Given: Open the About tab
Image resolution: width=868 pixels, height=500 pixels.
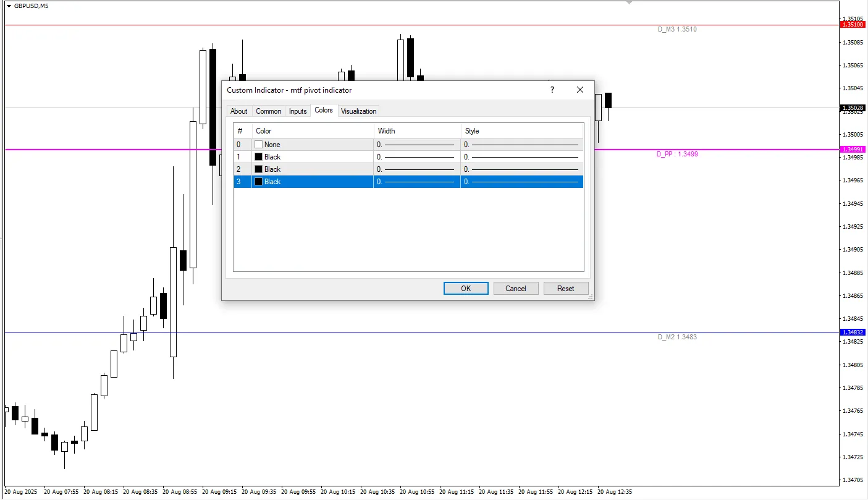Looking at the screenshot, I should 239,111.
